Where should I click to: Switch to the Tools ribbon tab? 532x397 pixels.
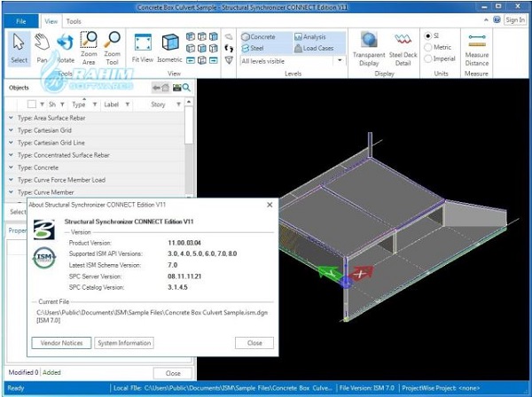point(74,21)
